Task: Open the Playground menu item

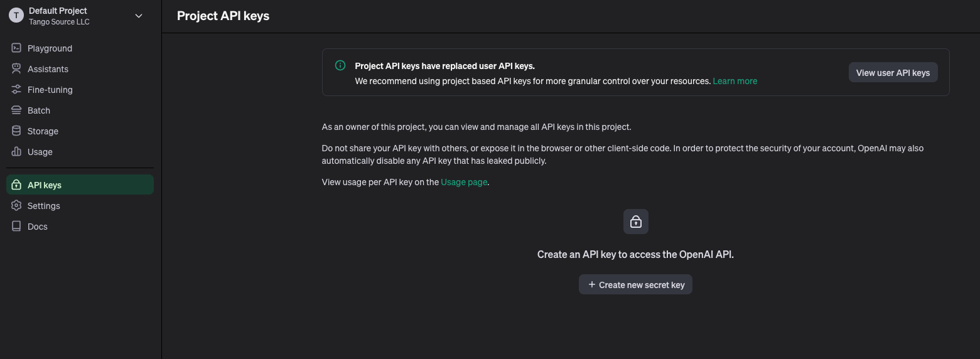Action: pos(80,48)
